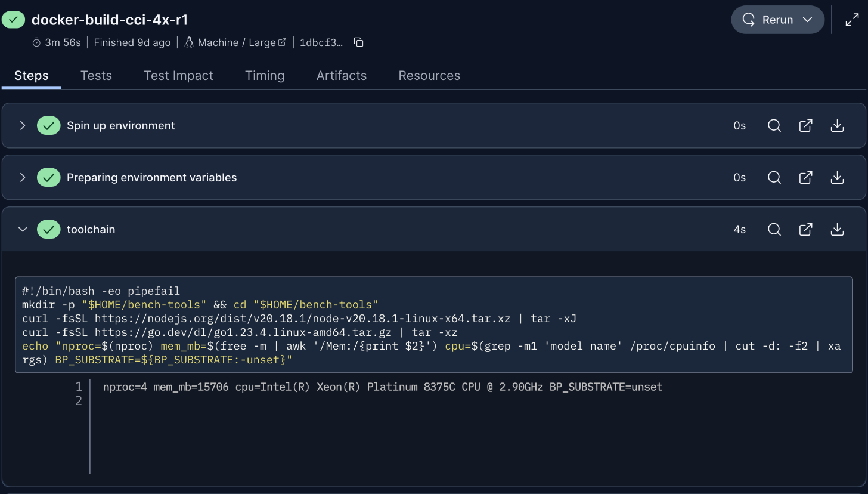Switch to the Timing tab
The width and height of the screenshot is (868, 494).
coord(265,76)
